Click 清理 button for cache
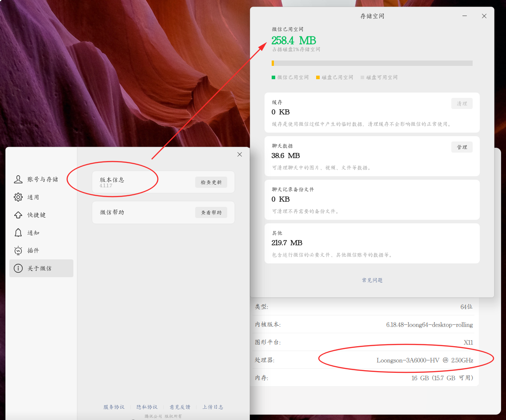The height and width of the screenshot is (420, 506). pyautogui.click(x=462, y=104)
